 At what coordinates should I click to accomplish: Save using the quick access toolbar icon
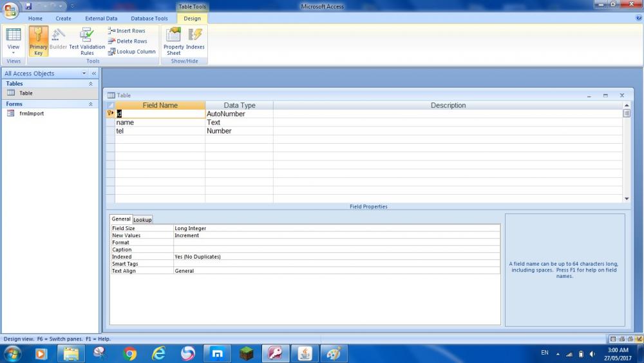28,6
